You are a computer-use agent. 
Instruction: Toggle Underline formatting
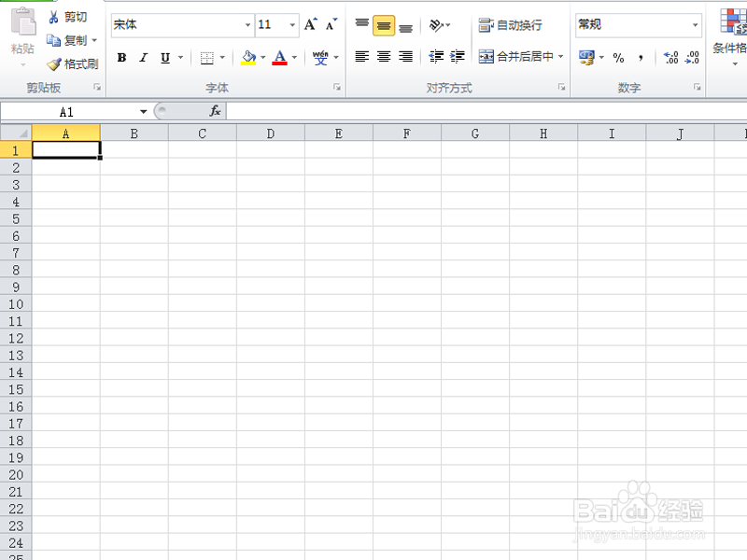[x=165, y=58]
